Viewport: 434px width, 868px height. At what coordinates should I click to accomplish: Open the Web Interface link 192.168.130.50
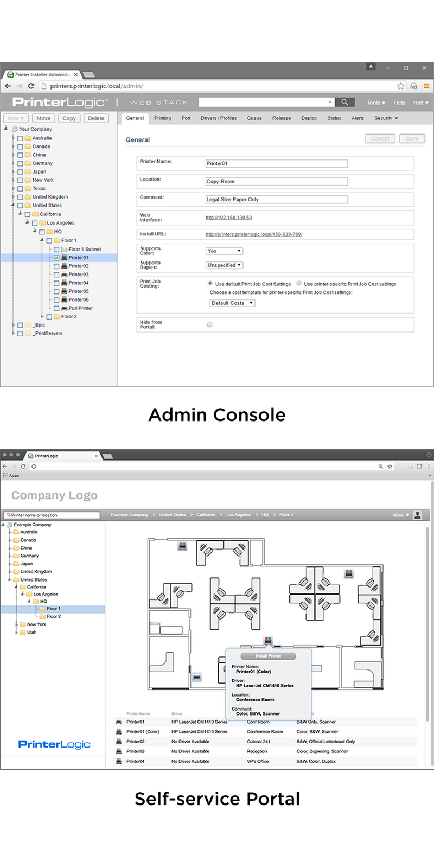point(228,218)
